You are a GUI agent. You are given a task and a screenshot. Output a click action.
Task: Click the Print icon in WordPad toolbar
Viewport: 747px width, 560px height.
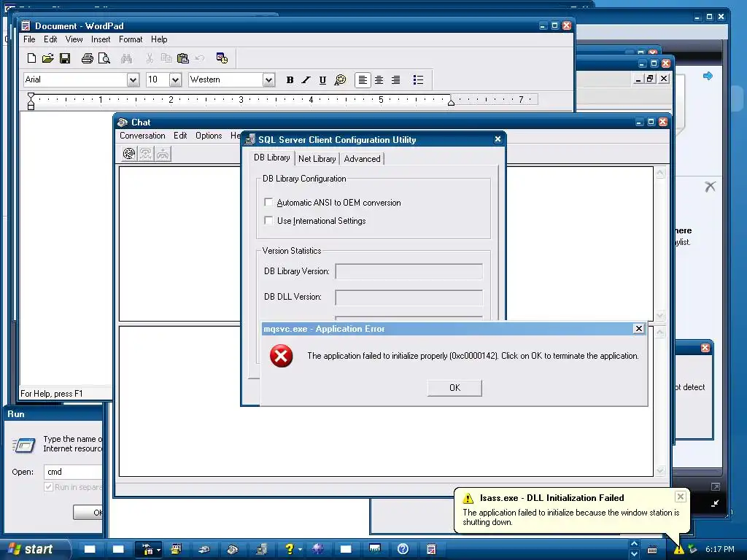click(88, 58)
